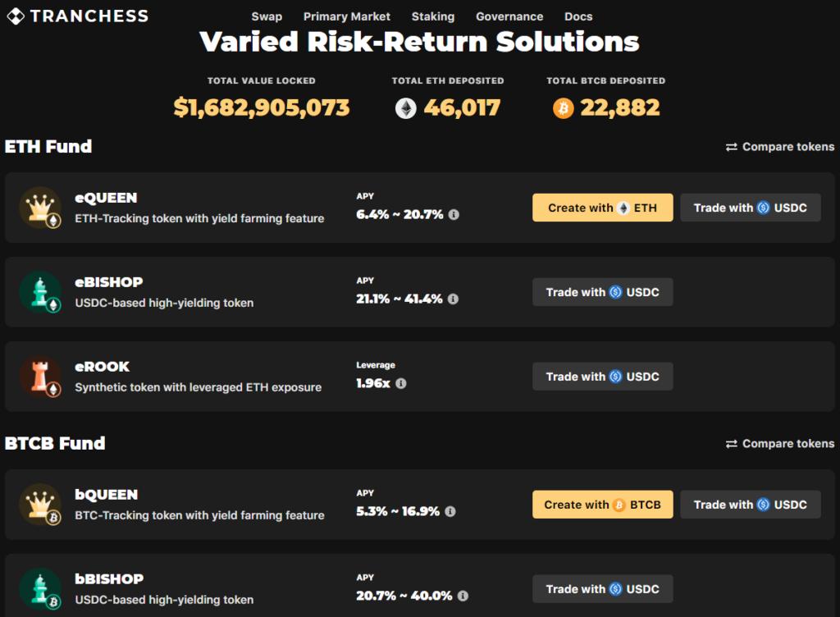Click the bQUEEN crown token icon
The width and height of the screenshot is (840, 617).
pyautogui.click(x=40, y=505)
